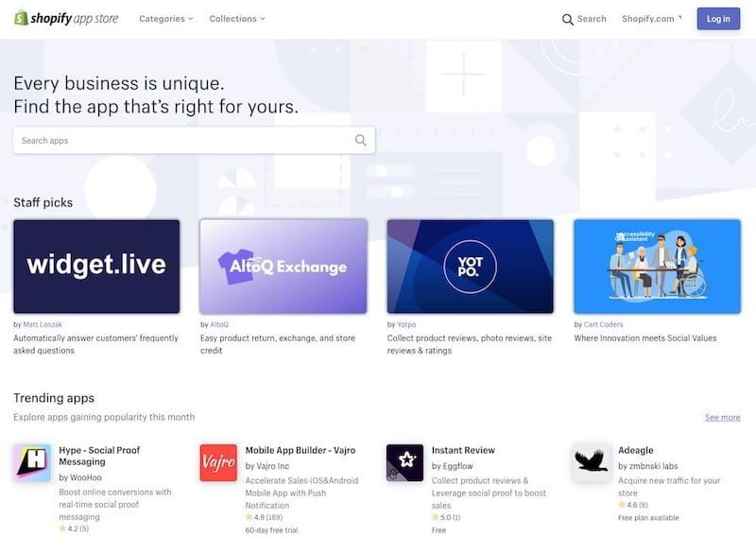
Task: Open the Categories dropdown menu
Action: pos(166,19)
